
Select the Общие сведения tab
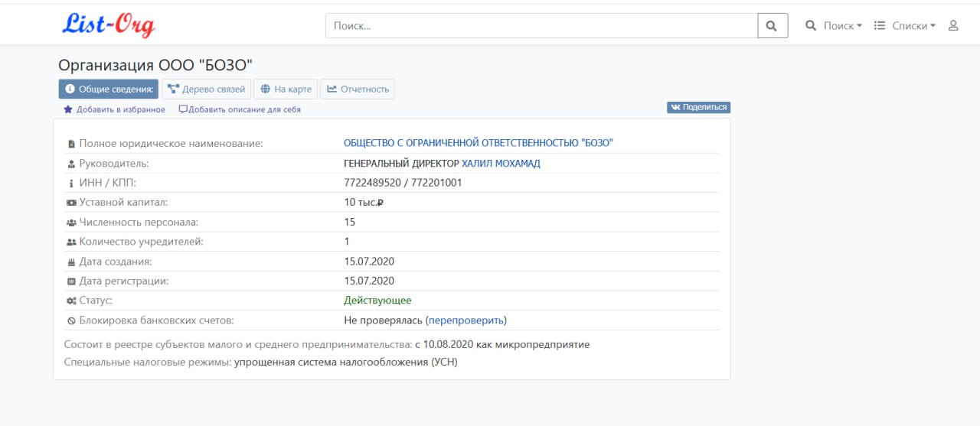[109, 89]
